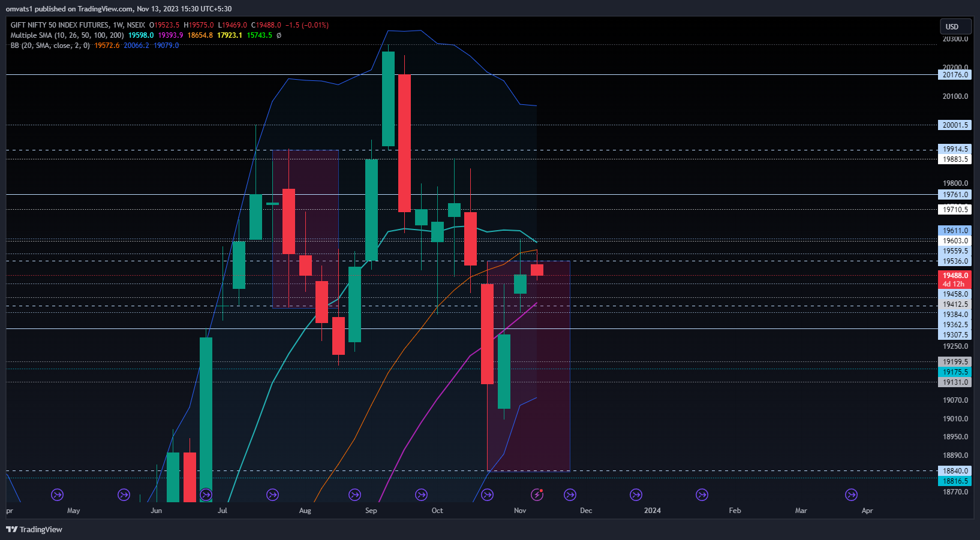
Task: Open event marker just before Apr 2024
Action: point(851,494)
